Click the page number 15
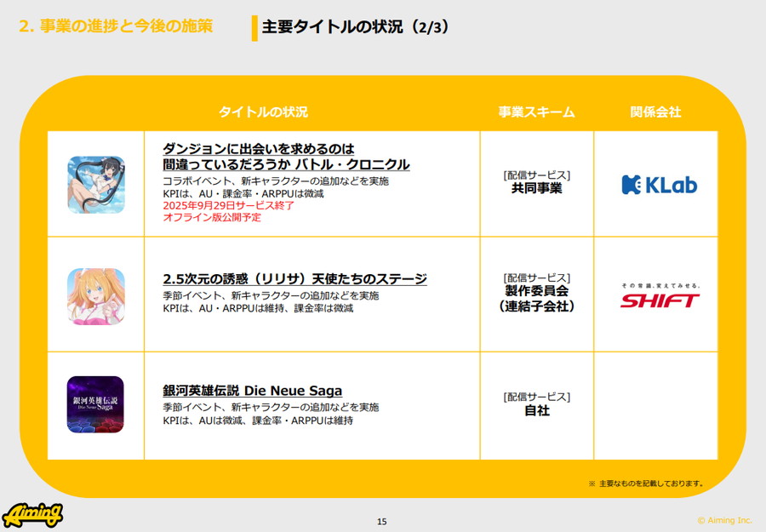This screenshot has width=766, height=532. click(x=382, y=521)
